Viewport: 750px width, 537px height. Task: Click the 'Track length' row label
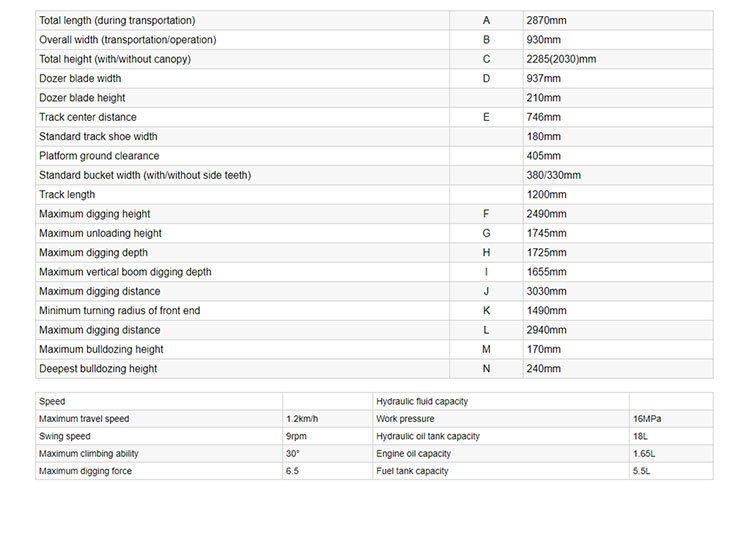(67, 194)
